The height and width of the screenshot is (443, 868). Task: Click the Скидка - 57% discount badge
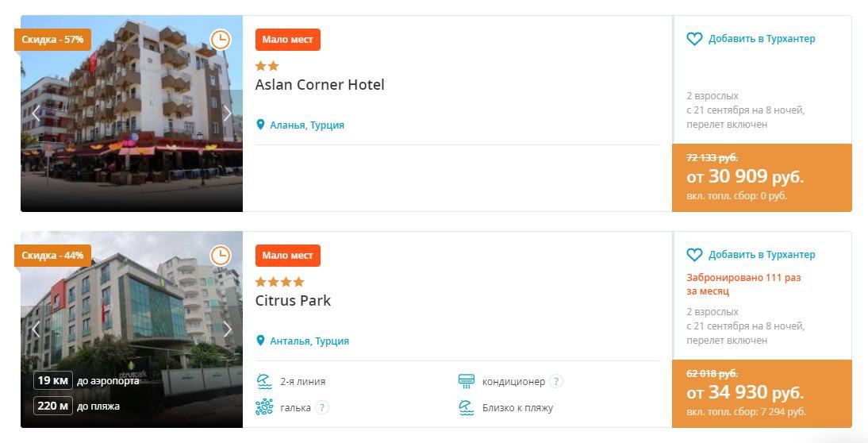pyautogui.click(x=52, y=39)
